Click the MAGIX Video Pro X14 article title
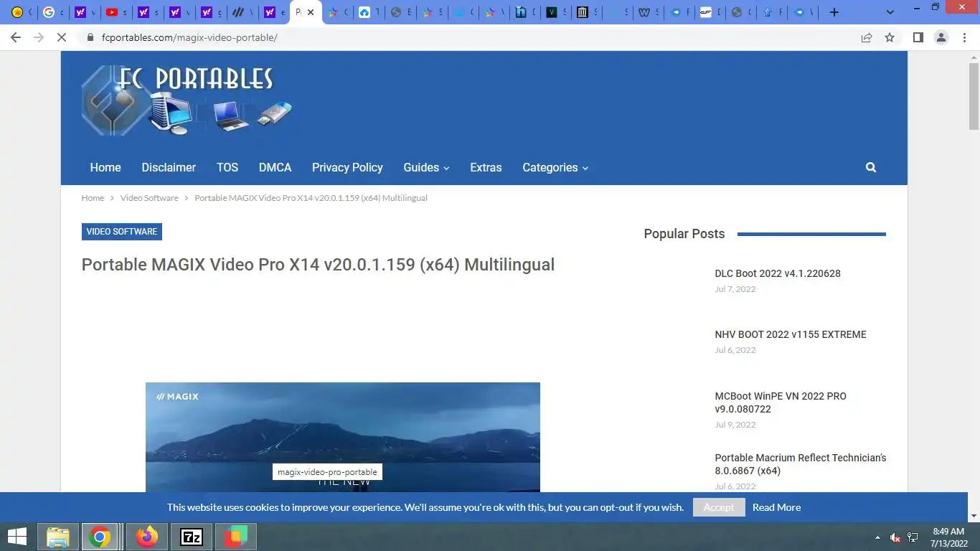This screenshot has width=980, height=551. coord(318,265)
